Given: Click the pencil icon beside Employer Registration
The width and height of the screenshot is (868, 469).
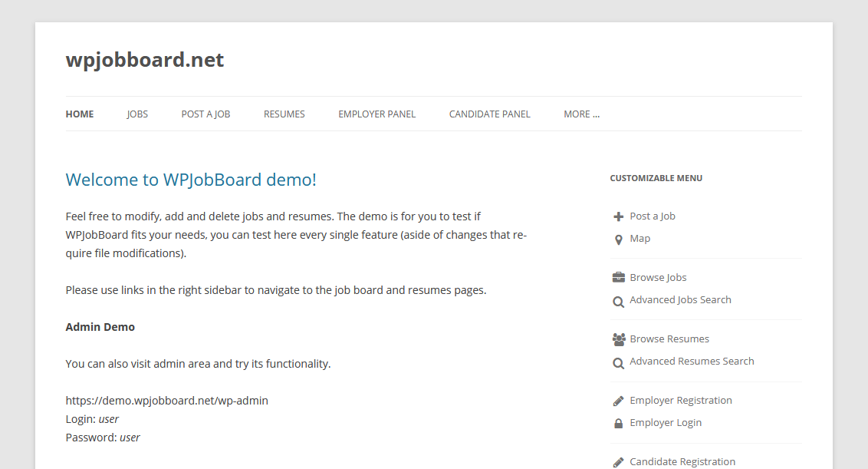Looking at the screenshot, I should [618, 401].
